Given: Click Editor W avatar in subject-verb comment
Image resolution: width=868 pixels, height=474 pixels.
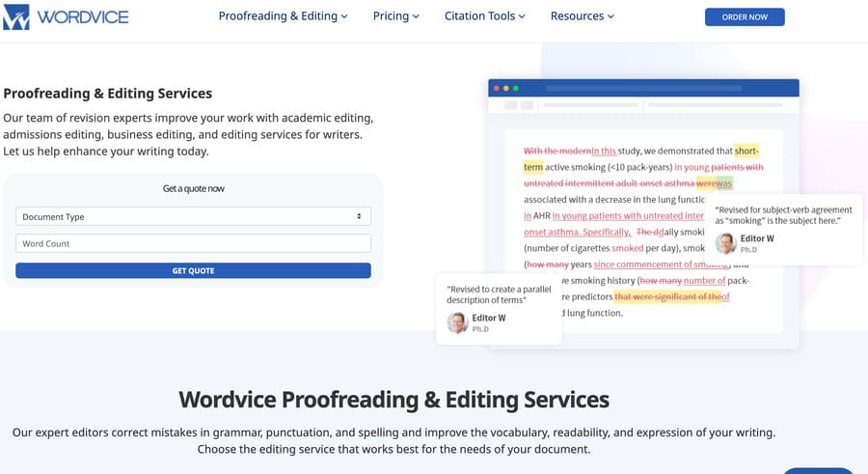Looking at the screenshot, I should [x=725, y=242].
